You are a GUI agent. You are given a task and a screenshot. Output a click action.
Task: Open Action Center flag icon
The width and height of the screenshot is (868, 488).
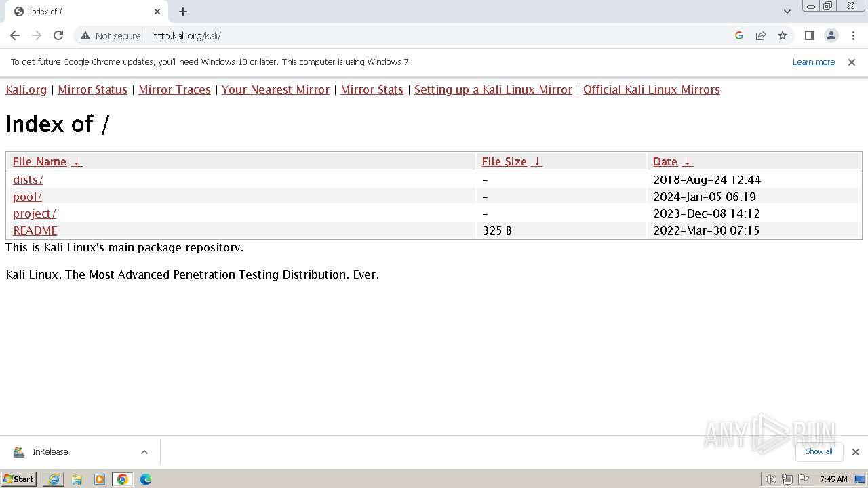tap(804, 479)
